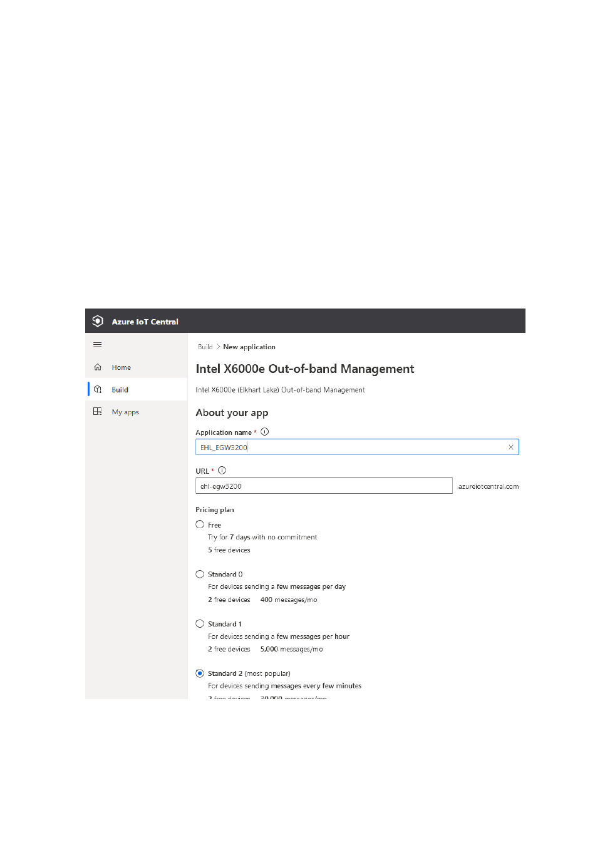This screenshot has height=868, width=595.
Task: Open My apps in the sidebar
Action: 137,412
